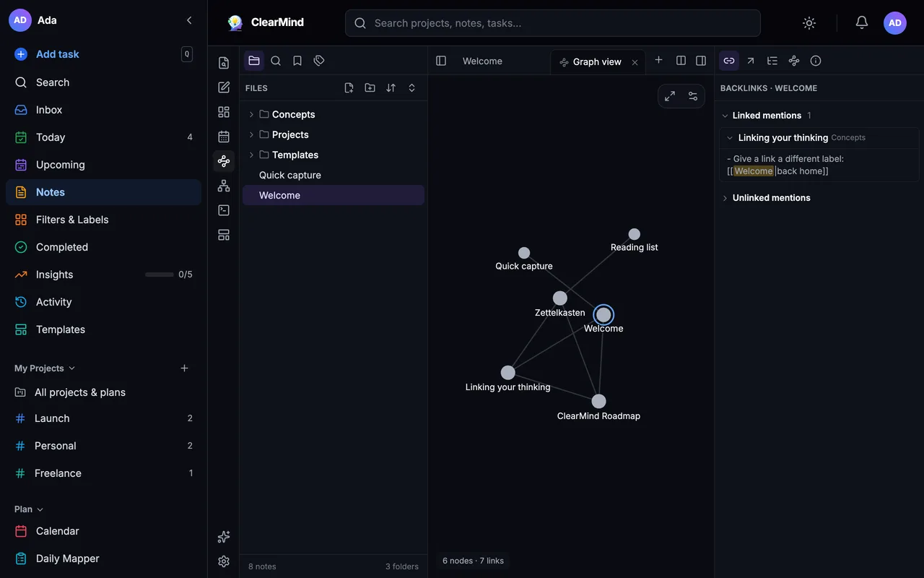Expand the Projects folder
The image size is (924, 578).
(x=251, y=134)
